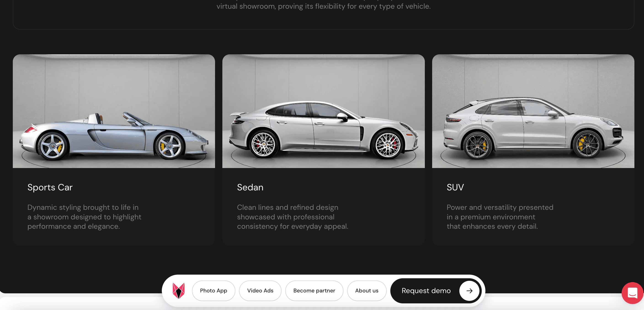Click the SUV description text
This screenshot has height=310, width=644.
pyautogui.click(x=500, y=217)
